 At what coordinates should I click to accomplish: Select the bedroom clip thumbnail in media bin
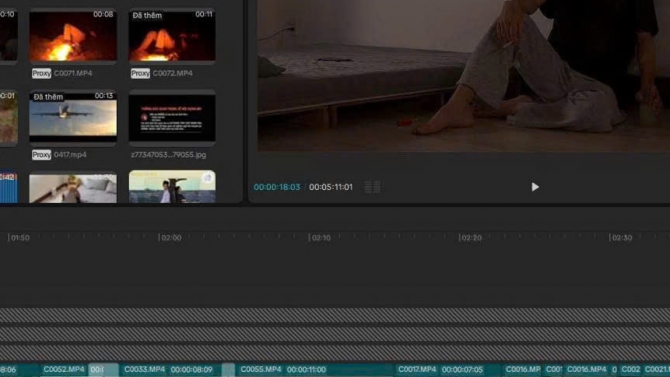(x=73, y=187)
